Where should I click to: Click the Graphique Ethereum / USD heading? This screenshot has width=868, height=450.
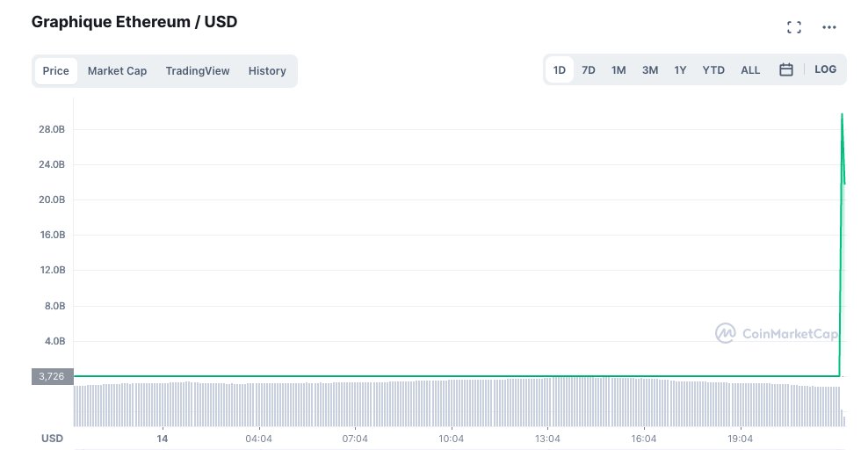[134, 22]
